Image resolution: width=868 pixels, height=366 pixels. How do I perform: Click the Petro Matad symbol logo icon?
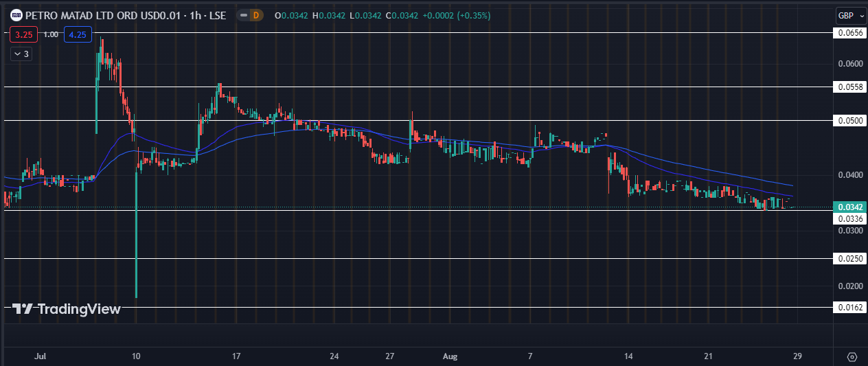coord(16,15)
